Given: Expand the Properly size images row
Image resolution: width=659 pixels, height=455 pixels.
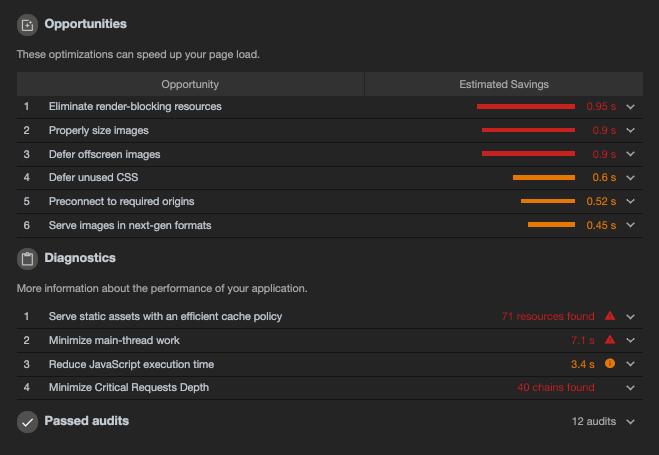Looking at the screenshot, I should pos(330,131).
